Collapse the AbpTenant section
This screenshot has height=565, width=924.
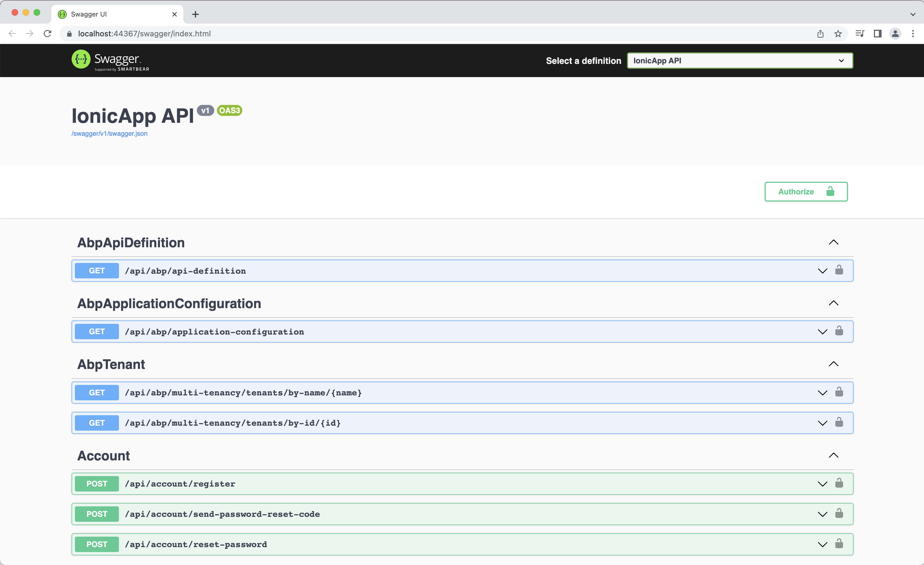click(x=833, y=364)
